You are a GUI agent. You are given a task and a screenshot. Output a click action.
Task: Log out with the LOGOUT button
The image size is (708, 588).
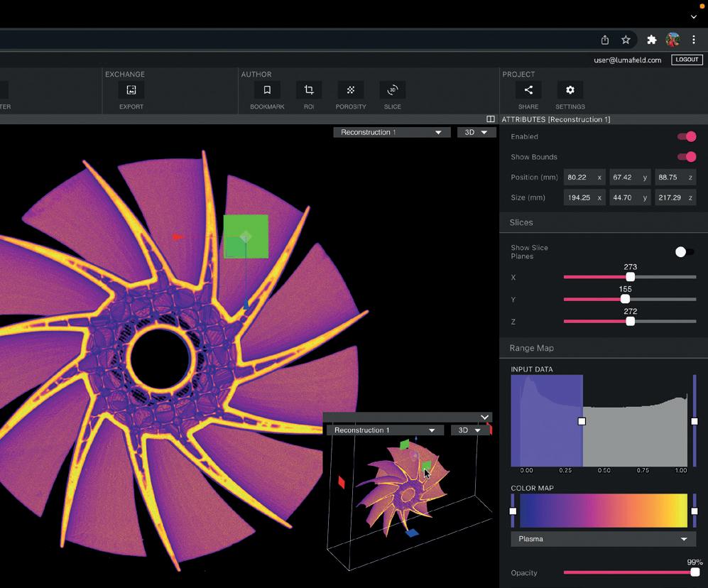(687, 60)
